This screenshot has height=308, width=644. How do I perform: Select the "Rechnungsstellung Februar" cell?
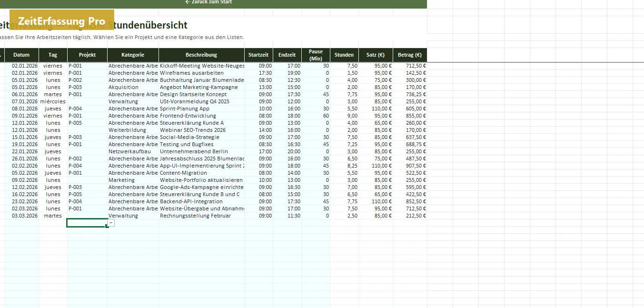click(x=201, y=216)
